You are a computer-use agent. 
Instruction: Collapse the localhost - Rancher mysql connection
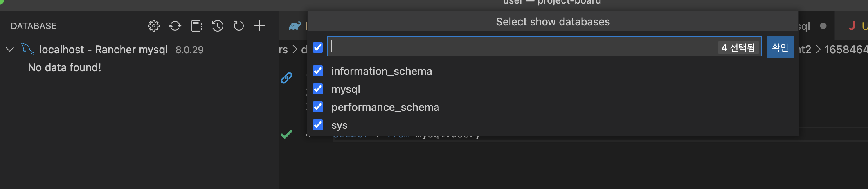click(x=10, y=49)
